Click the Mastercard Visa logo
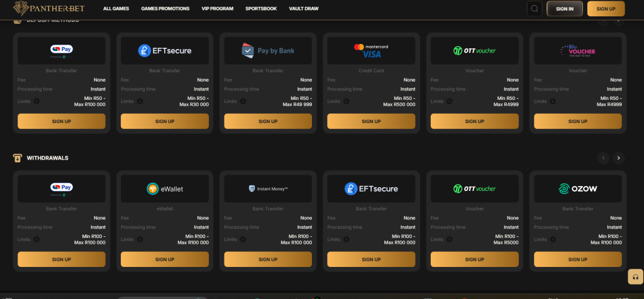644x299 pixels. [371, 50]
